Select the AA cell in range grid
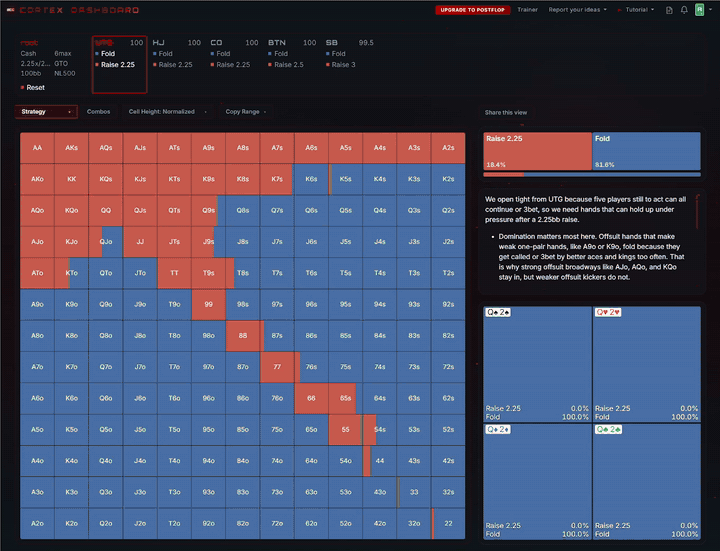This screenshot has height=551, width=720. point(37,148)
